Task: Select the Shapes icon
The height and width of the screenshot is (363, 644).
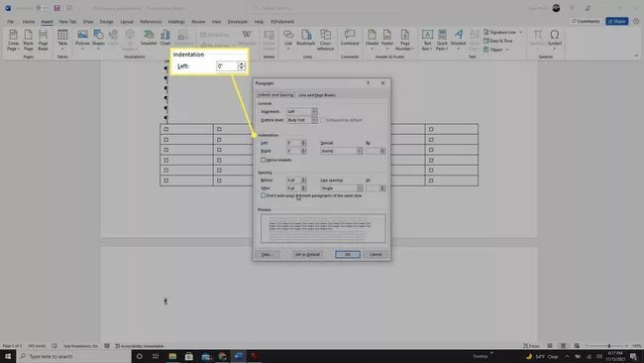Action: coord(98,40)
